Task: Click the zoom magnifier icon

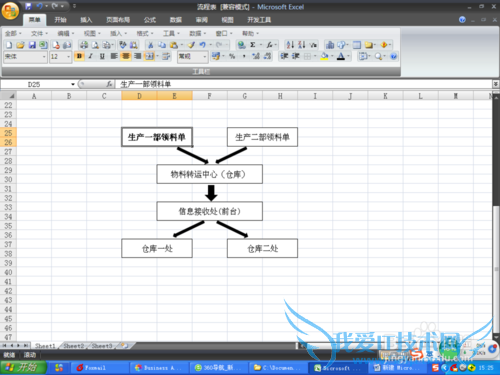Action: 378,56
